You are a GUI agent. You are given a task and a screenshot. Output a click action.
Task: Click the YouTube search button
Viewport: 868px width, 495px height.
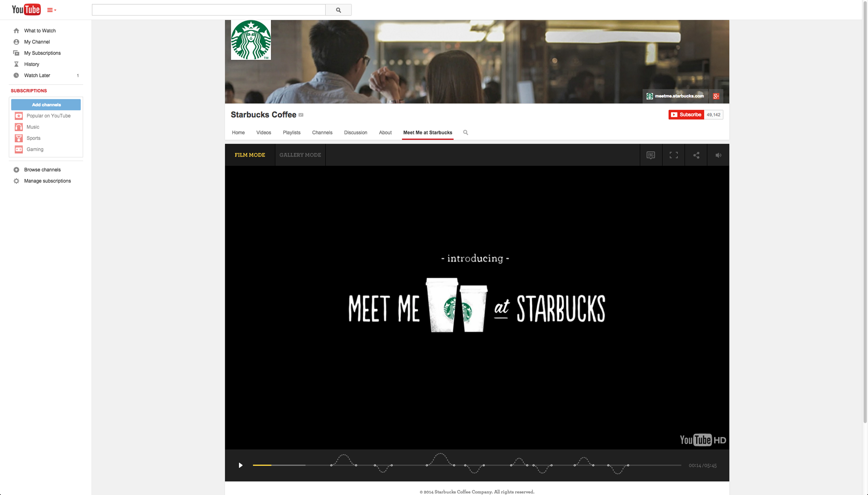click(338, 10)
